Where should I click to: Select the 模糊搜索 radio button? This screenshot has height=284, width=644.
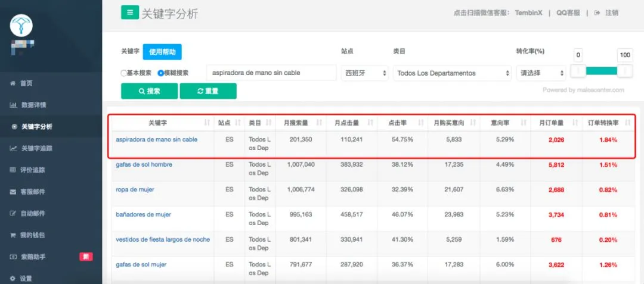160,73
